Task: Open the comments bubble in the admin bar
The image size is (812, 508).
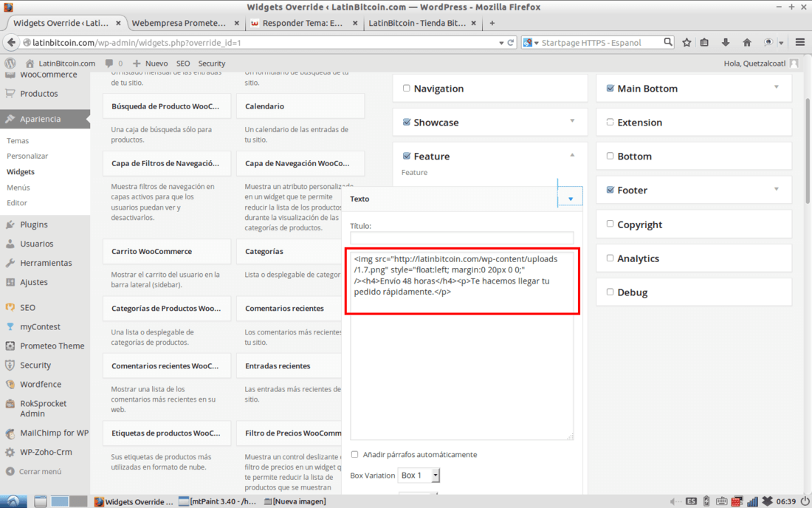Action: tap(109, 63)
